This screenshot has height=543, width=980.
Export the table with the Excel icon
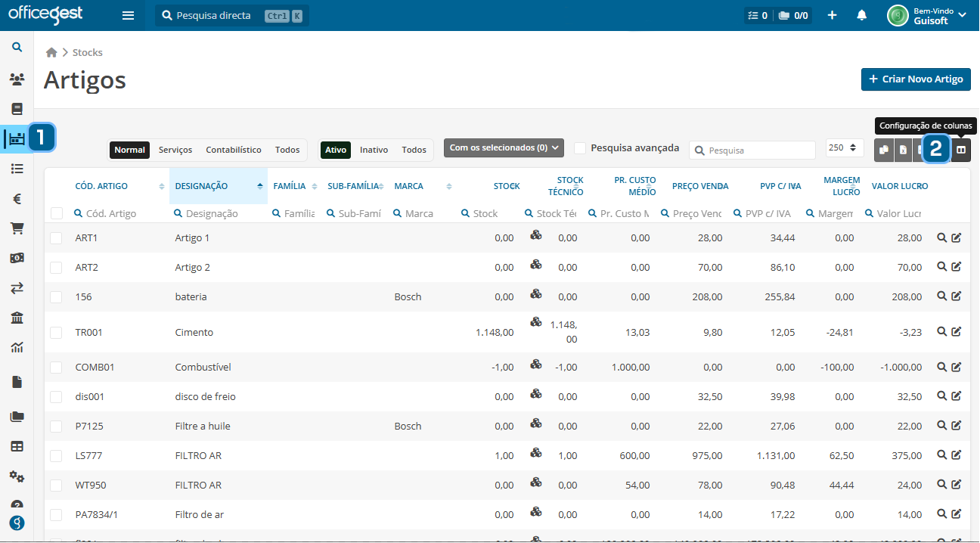coord(903,150)
